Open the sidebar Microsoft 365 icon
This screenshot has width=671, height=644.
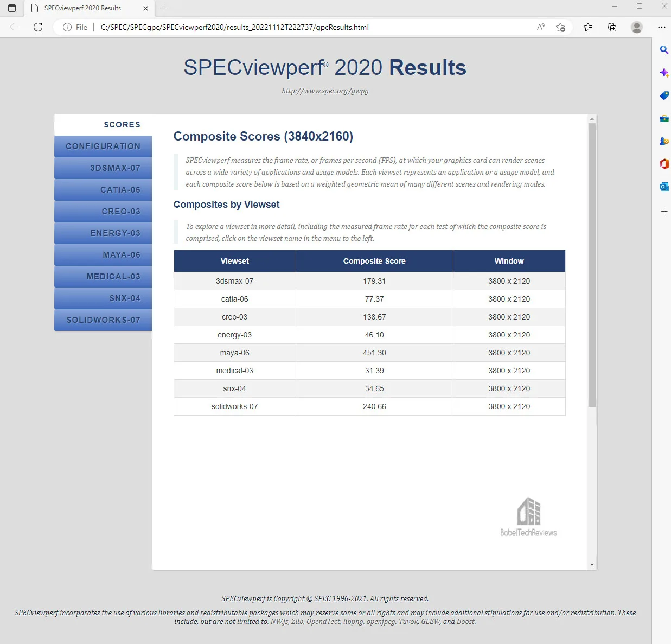tap(664, 164)
